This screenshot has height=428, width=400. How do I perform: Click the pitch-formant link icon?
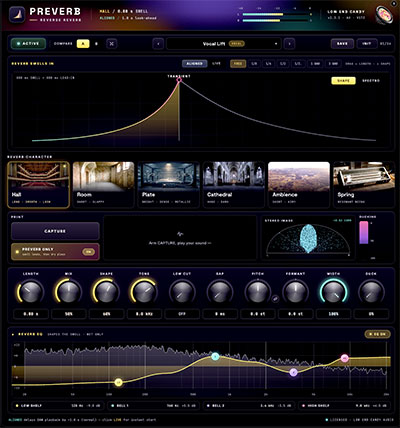click(275, 299)
